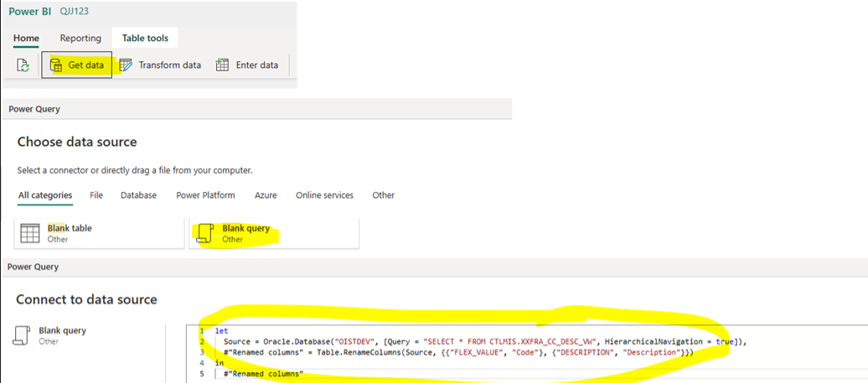Open the Home ribbon tab

coord(26,39)
